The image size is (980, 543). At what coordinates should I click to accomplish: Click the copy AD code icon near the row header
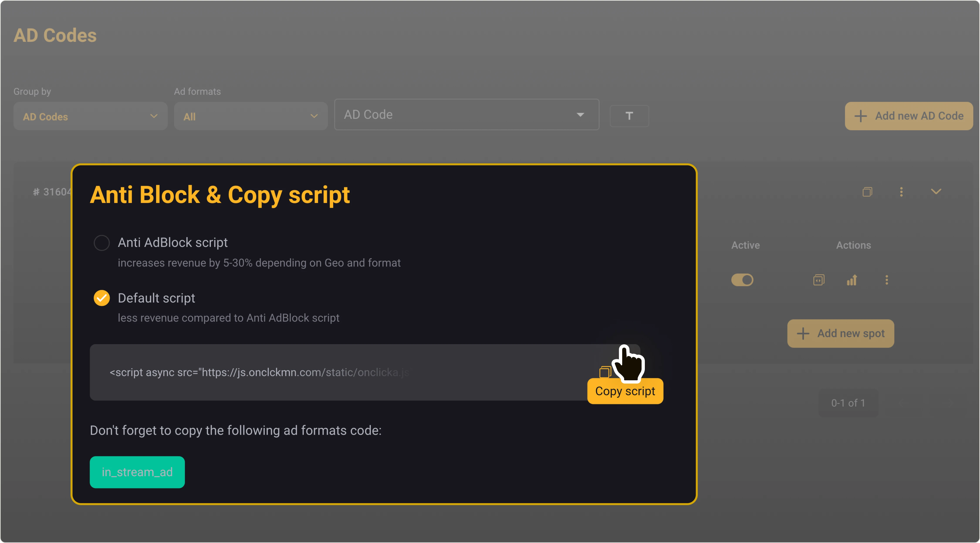click(x=867, y=192)
